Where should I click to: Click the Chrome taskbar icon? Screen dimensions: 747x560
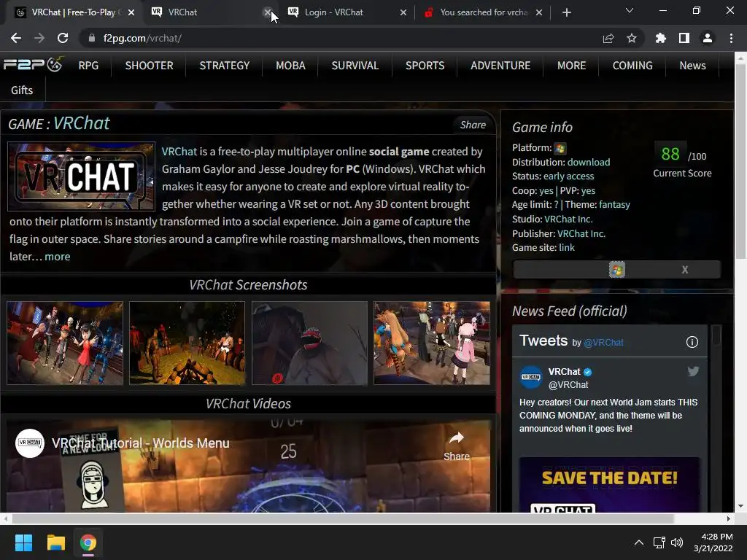[88, 542]
